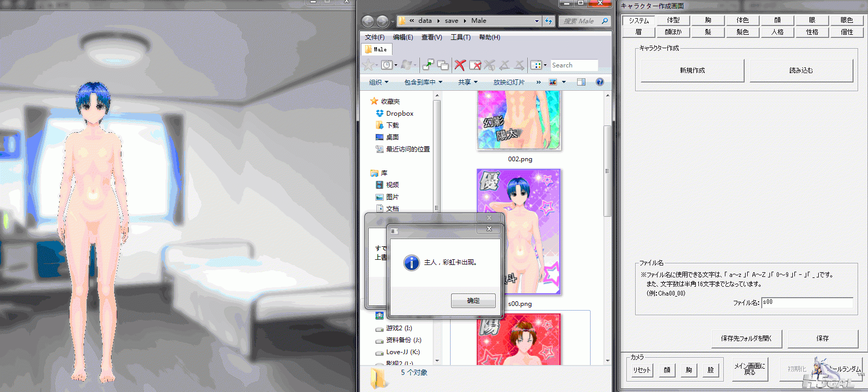Open the 文件(F) menu
Viewport: 868px width, 392px height.
(375, 37)
